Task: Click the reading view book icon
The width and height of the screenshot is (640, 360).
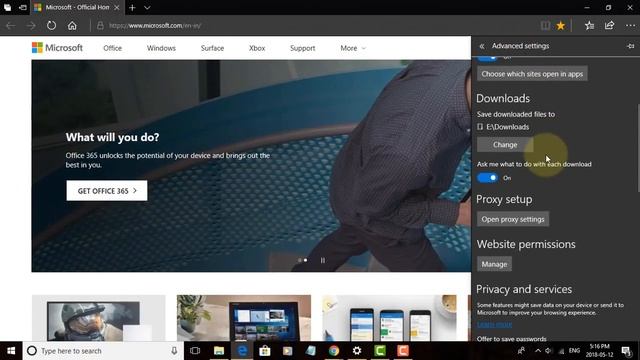Action: click(545, 25)
